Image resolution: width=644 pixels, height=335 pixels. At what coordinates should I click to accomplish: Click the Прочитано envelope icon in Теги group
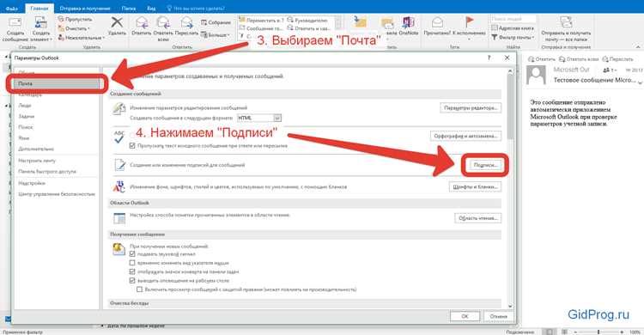point(437,22)
